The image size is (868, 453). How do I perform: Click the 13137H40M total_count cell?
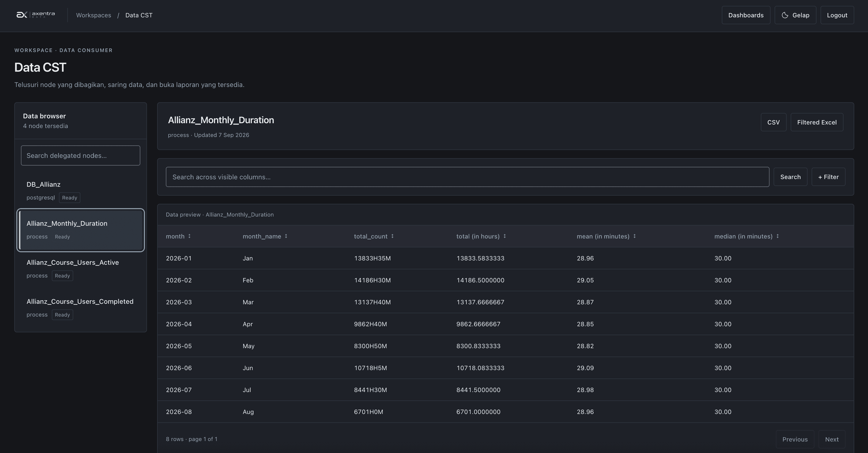(x=372, y=302)
